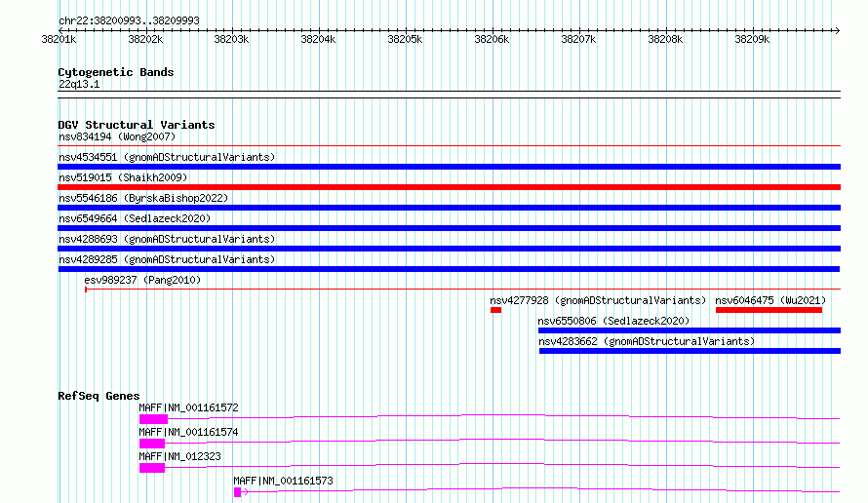The width and height of the screenshot is (868, 503).
Task: Open the MAFF|NM_001161572 transcript label
Action: coord(188,407)
